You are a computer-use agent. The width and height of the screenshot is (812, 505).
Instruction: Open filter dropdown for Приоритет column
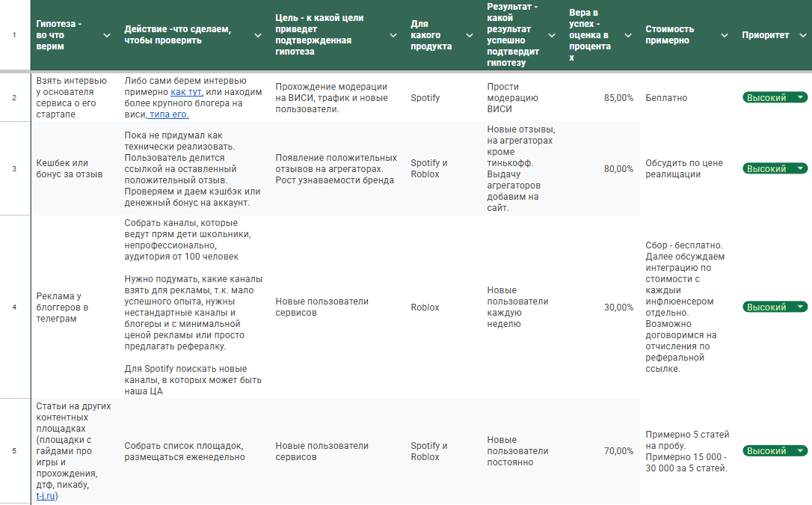(x=801, y=35)
